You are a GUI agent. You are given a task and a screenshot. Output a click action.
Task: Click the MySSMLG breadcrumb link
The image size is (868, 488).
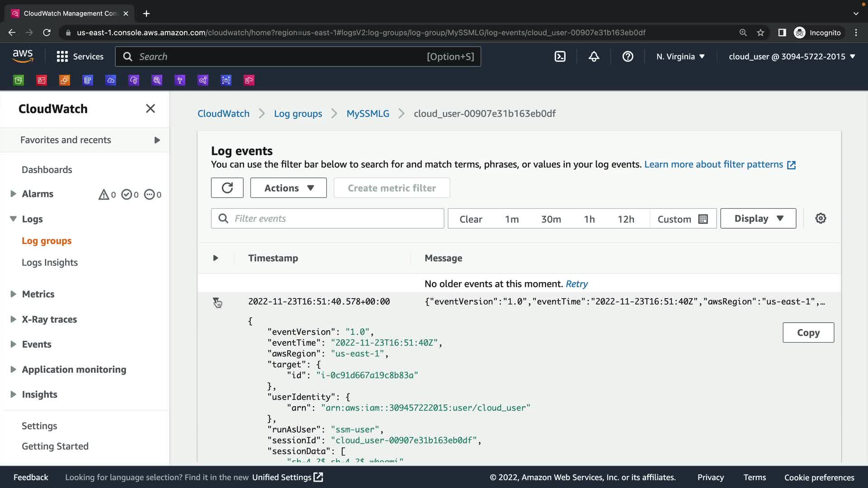pyautogui.click(x=368, y=113)
